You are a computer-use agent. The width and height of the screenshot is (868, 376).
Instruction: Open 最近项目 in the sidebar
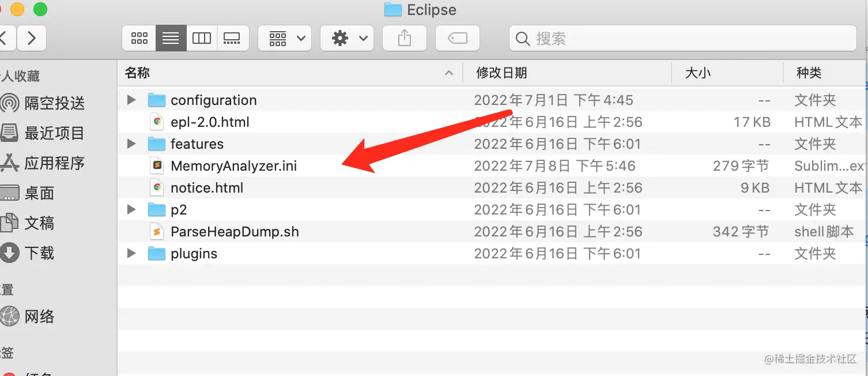[55, 133]
